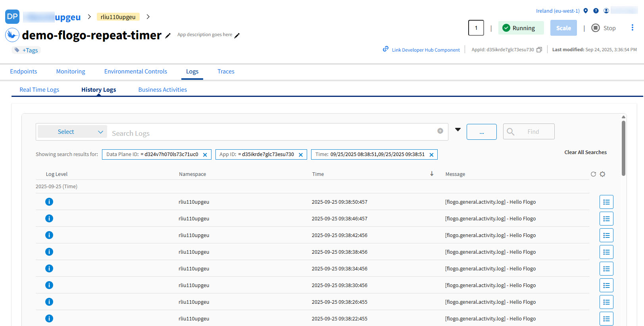Edit the app name with pencil icon

(x=168, y=36)
